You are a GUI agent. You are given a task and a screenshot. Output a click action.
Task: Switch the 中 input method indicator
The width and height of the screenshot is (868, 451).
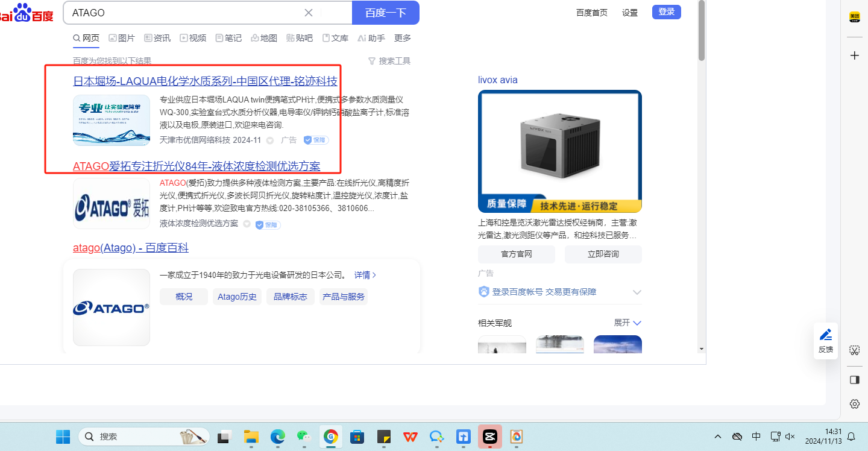pos(756,437)
